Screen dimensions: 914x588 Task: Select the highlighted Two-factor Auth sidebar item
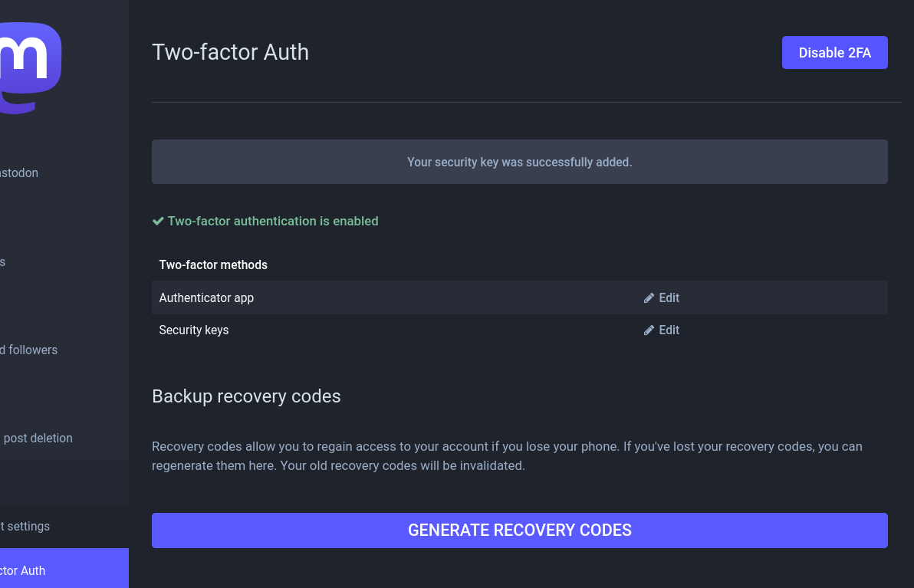coord(64,570)
